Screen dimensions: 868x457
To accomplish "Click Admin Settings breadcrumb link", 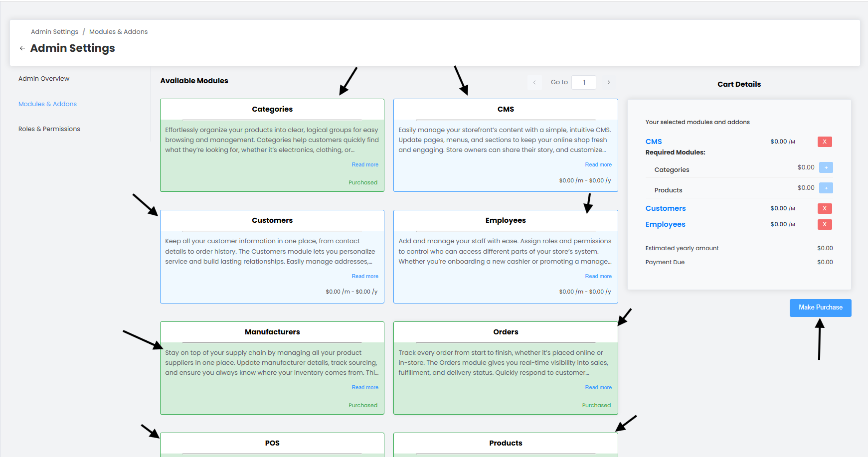I will (x=54, y=32).
